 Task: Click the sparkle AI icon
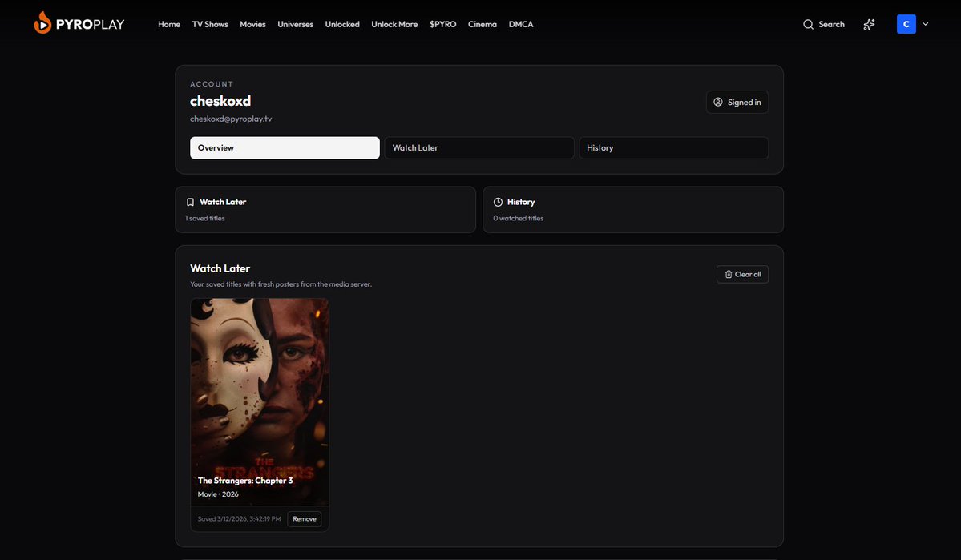point(869,24)
